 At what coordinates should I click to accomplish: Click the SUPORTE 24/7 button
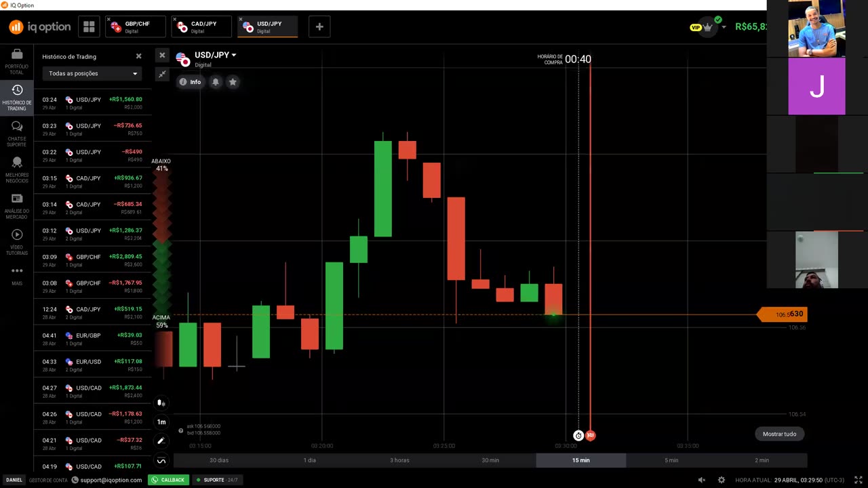pos(216,480)
